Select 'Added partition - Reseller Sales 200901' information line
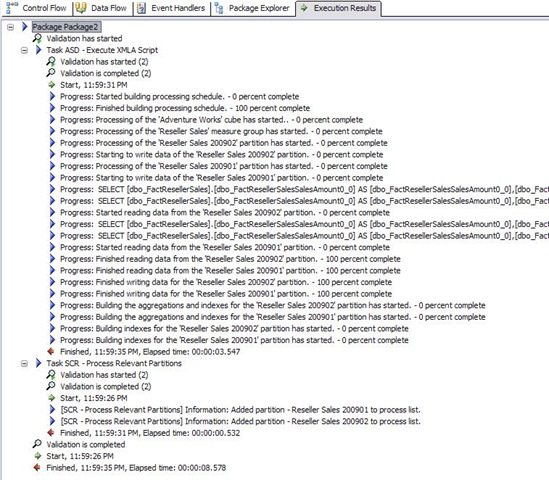The image size is (549, 480). coord(241,410)
